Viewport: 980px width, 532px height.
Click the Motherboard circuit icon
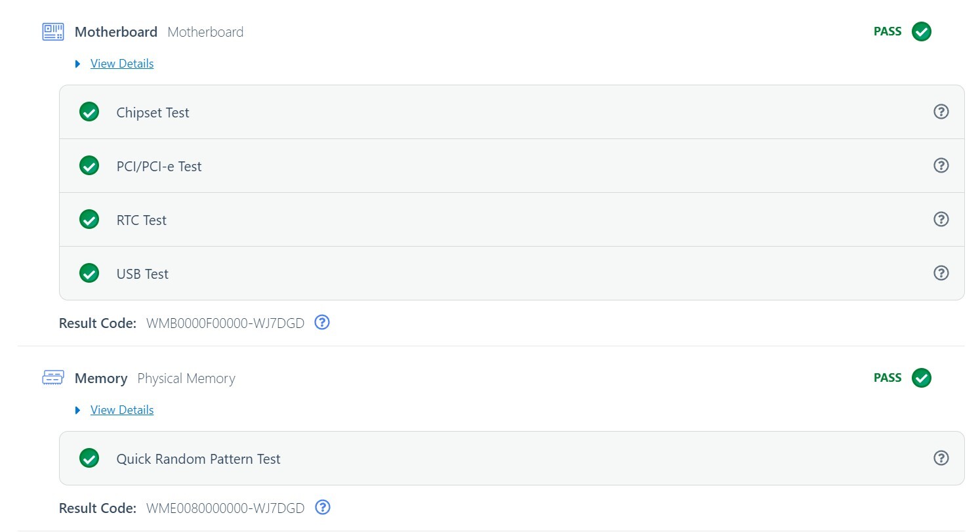point(53,31)
